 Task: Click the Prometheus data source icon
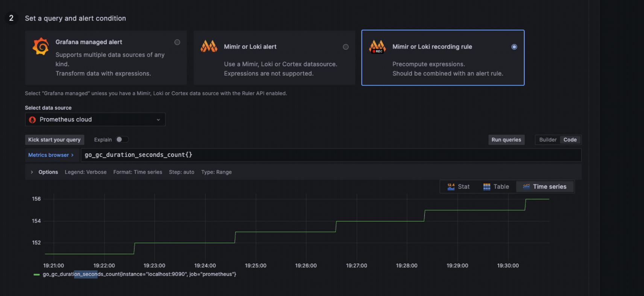(x=33, y=120)
